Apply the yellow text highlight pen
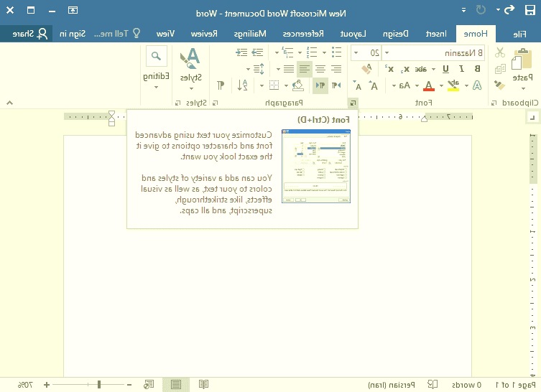Image resolution: width=541 pixels, height=392 pixels. click(x=453, y=85)
